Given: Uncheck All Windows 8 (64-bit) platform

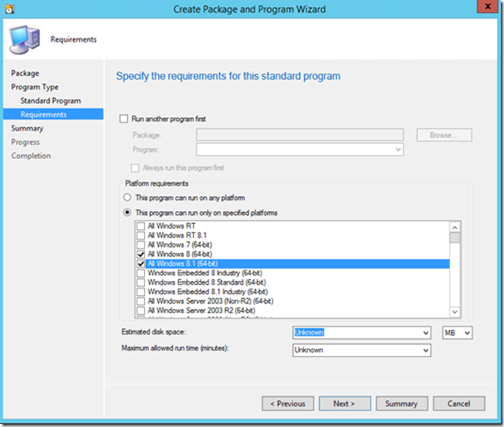Looking at the screenshot, I should (141, 254).
